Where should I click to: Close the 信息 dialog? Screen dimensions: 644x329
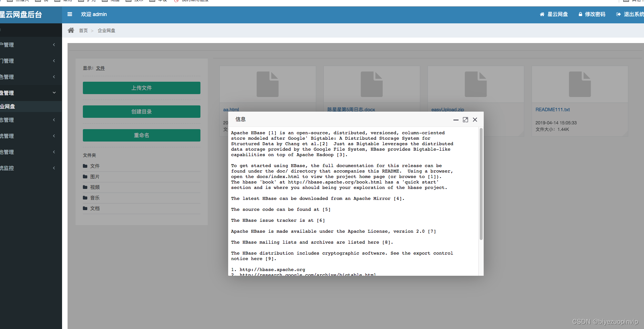point(475,120)
